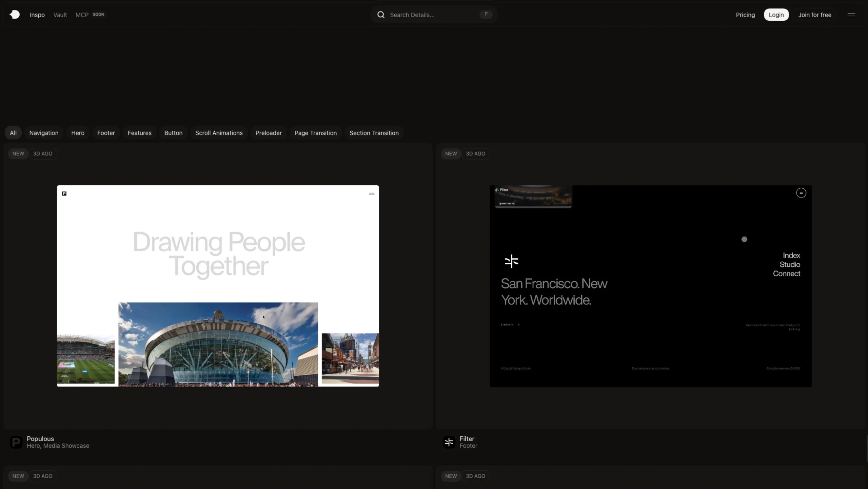The width and height of the screenshot is (868, 489).
Task: Click the Login button
Action: (x=776, y=15)
